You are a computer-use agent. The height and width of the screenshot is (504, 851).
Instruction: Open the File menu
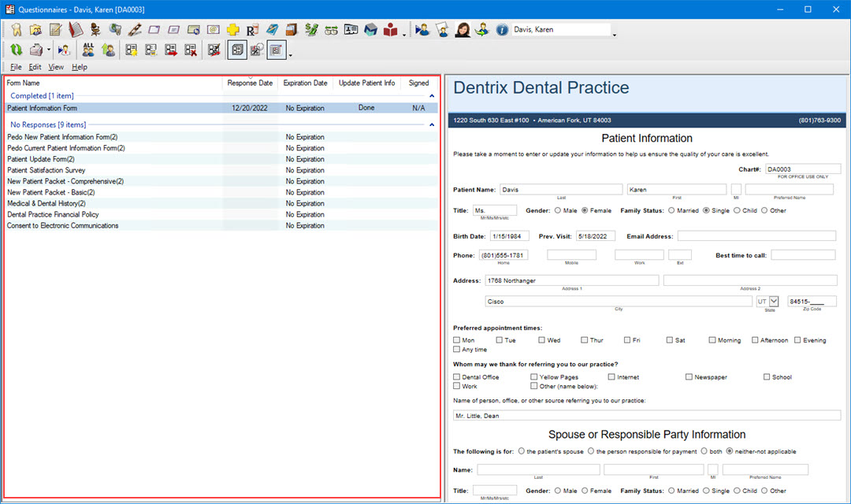pyautogui.click(x=16, y=67)
